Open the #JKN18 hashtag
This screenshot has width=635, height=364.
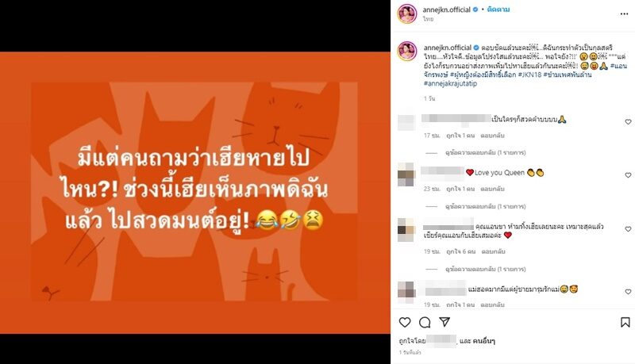(529, 75)
